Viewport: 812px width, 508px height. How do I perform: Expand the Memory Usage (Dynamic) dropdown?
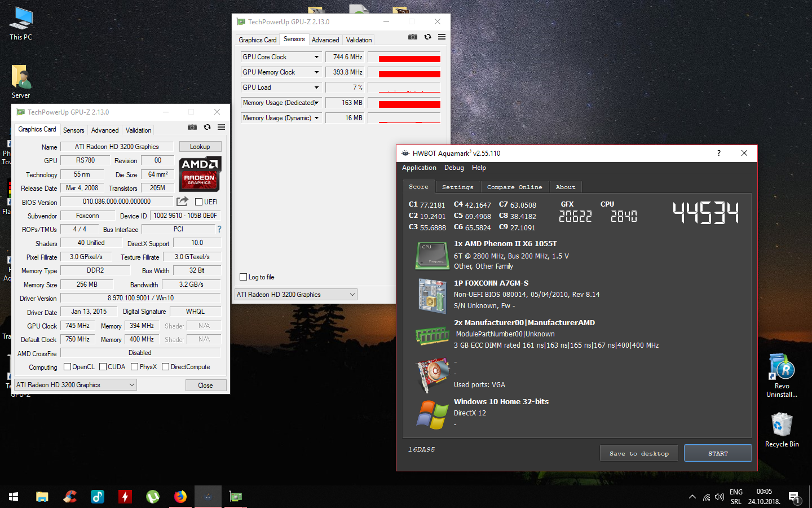pos(316,118)
